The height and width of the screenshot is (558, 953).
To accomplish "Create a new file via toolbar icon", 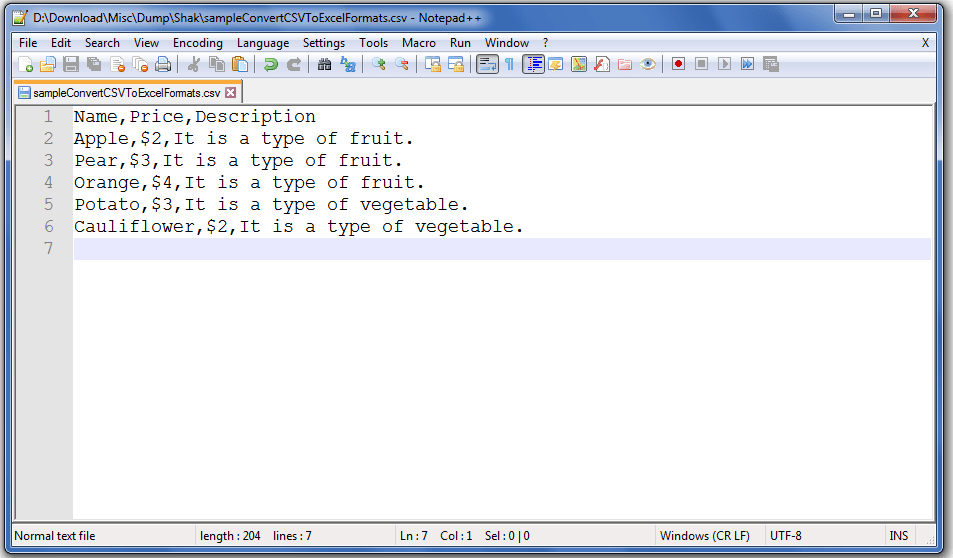I will click(26, 64).
